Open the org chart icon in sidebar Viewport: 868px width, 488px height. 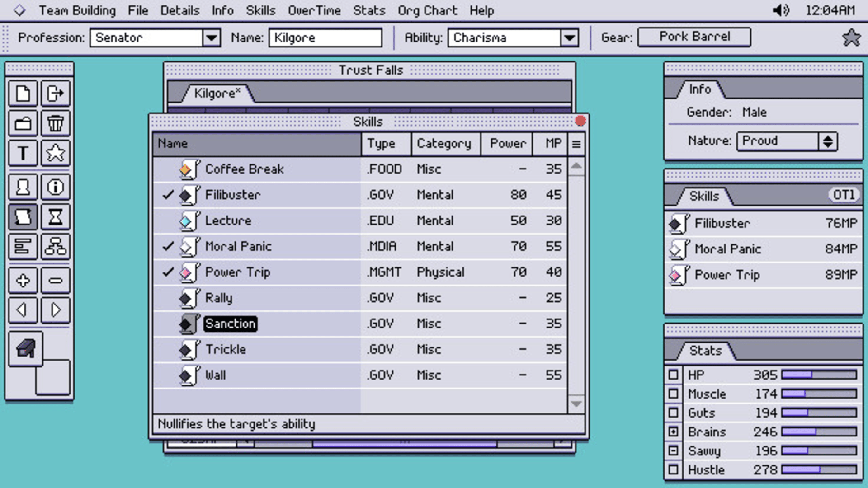pyautogui.click(x=55, y=247)
